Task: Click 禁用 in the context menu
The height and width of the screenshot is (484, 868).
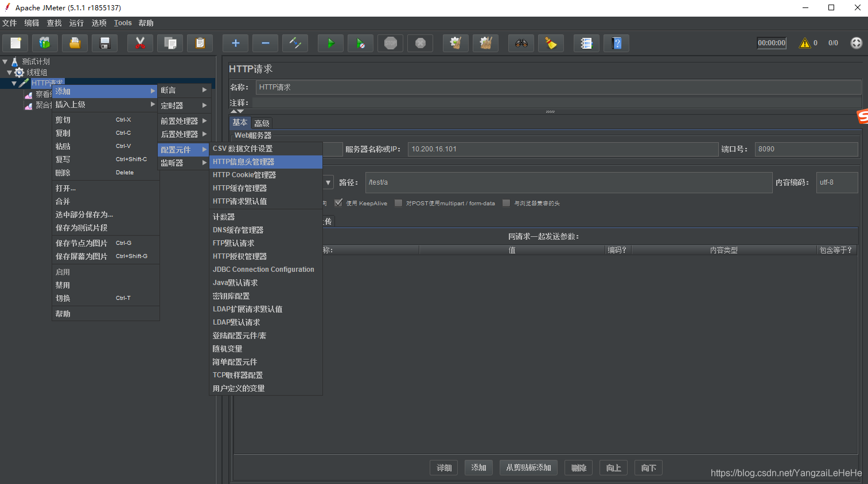Action: (106, 285)
